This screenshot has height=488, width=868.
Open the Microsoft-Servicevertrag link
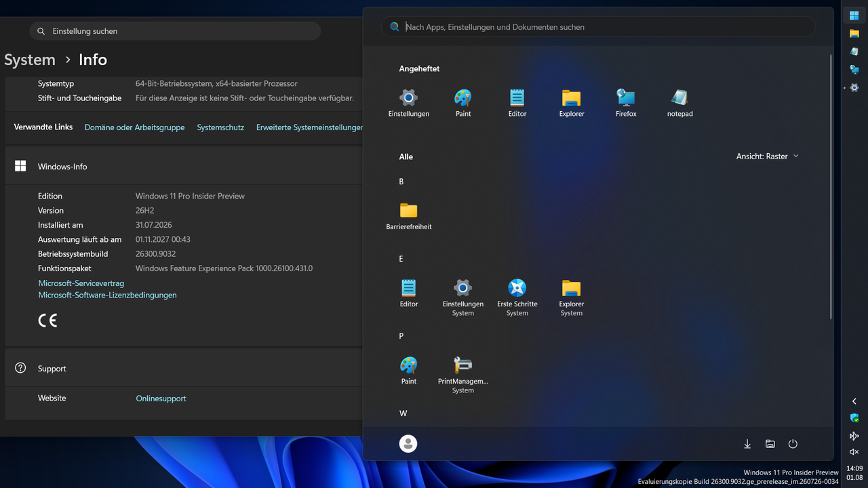coord(81,283)
